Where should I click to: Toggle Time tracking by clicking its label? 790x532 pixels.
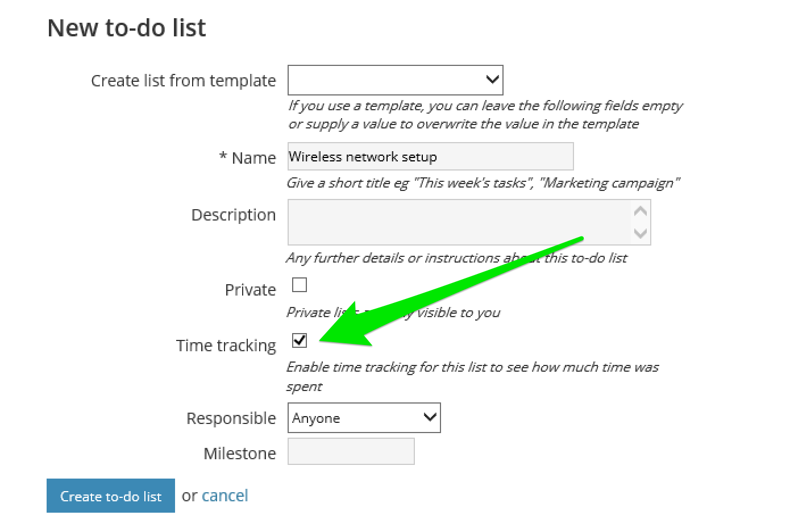(x=226, y=345)
